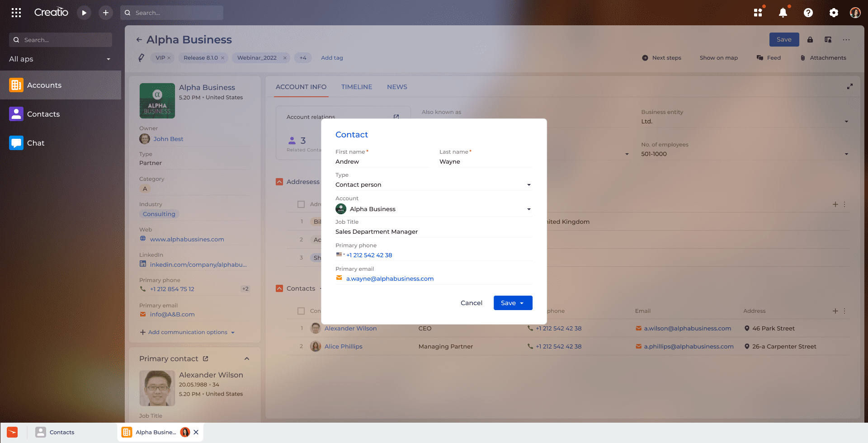Open the marketplace apps icon at top right
Screen dimensions: 868x443
[758, 13]
